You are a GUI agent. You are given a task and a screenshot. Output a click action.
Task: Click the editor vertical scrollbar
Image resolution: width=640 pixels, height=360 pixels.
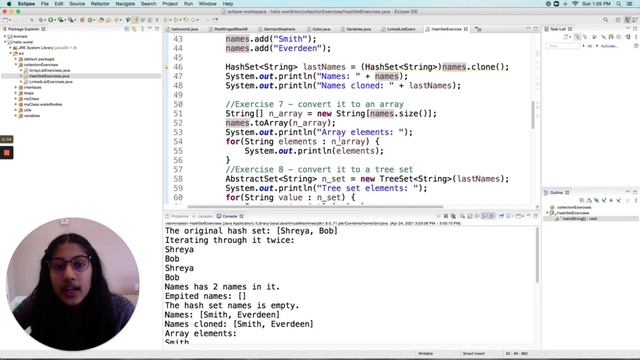[533, 115]
